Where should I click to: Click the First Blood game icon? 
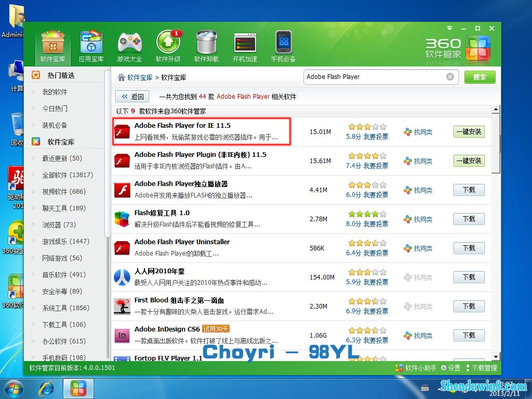pyautogui.click(x=122, y=307)
